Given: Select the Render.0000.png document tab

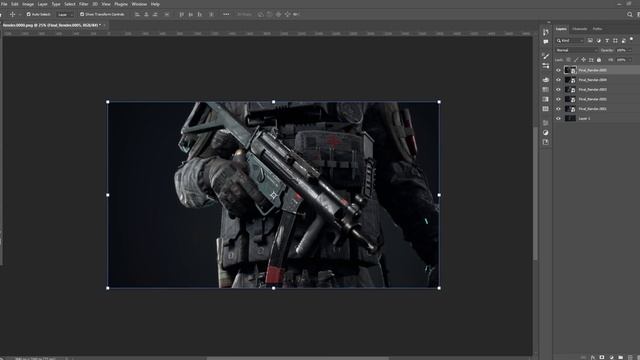Looking at the screenshot, I should (x=52, y=25).
